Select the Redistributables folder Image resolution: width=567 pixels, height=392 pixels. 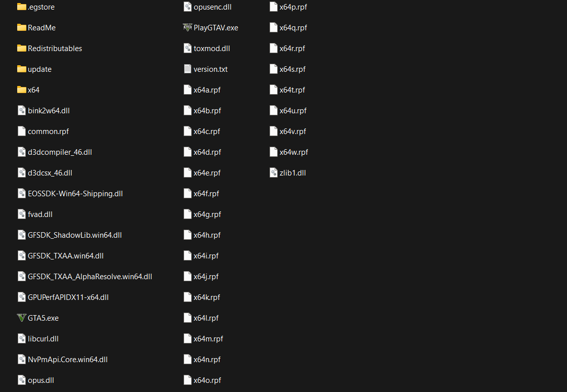[x=50, y=49]
